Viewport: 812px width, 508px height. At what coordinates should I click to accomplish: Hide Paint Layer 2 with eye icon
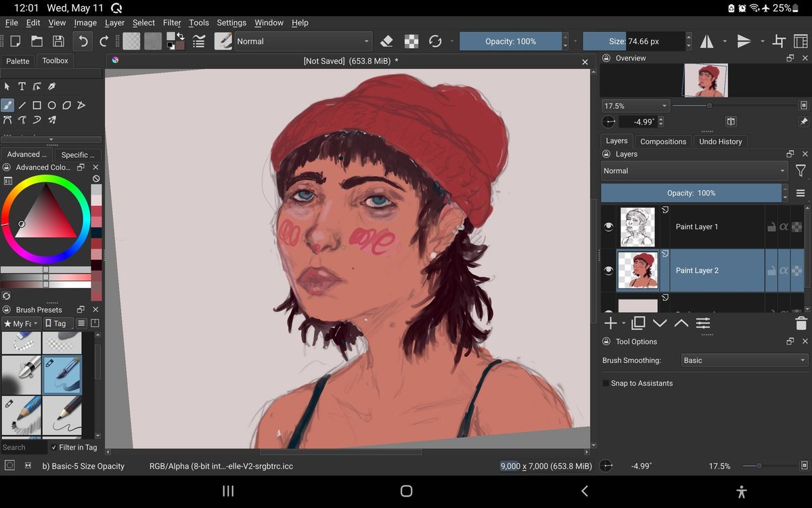608,270
